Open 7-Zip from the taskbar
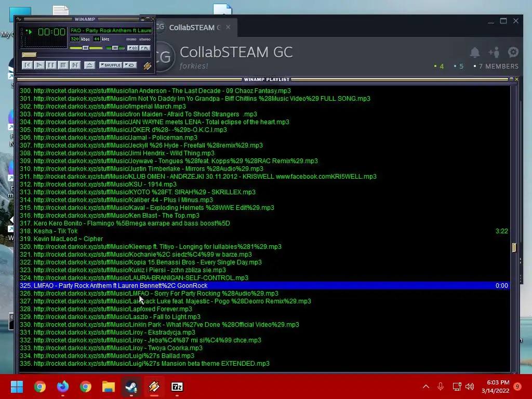The width and height of the screenshot is (532, 399). (x=177, y=387)
